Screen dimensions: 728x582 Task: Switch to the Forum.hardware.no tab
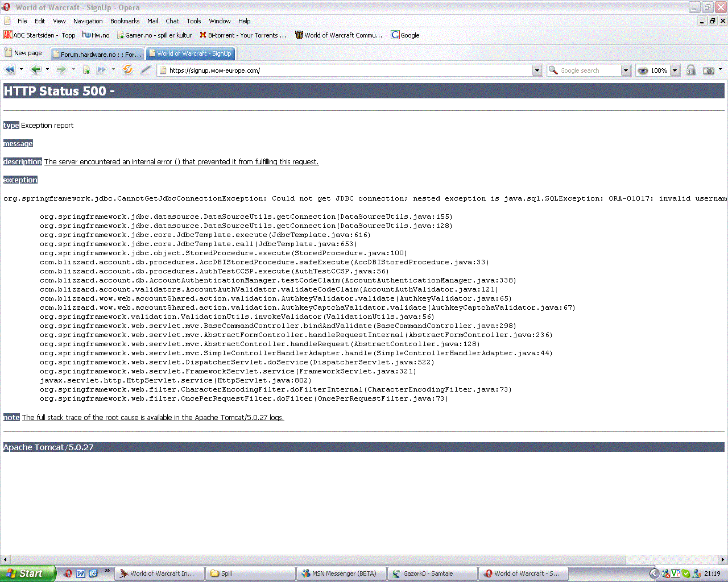tap(97, 54)
